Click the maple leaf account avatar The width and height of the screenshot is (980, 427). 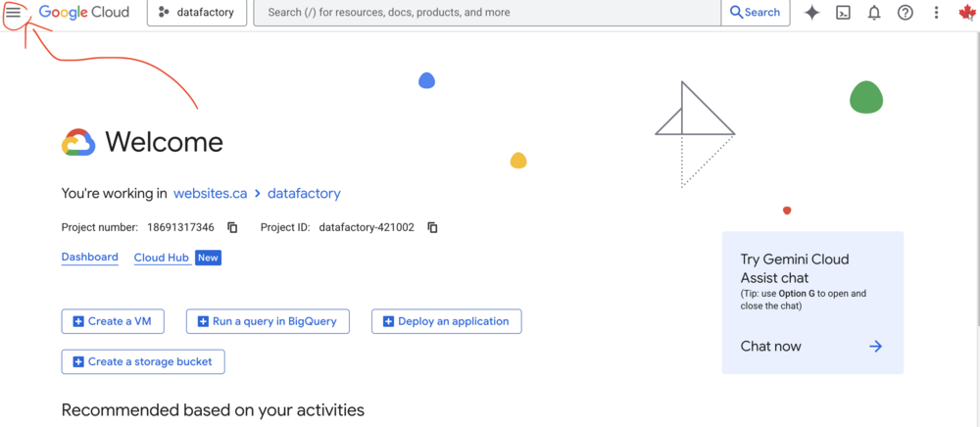tap(966, 13)
